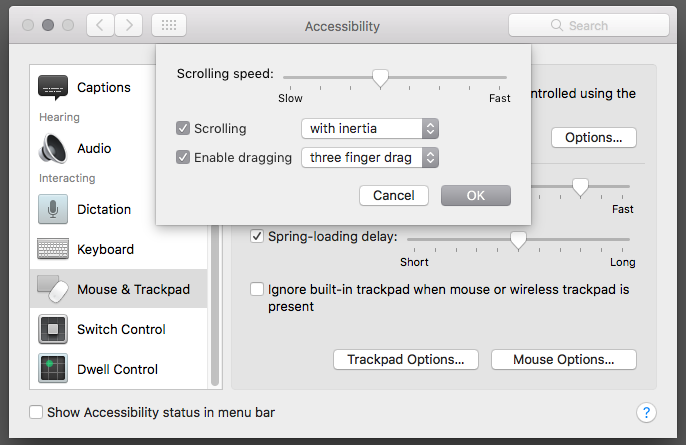Go forward with the right chevron
This screenshot has height=445, width=686.
coord(129,25)
